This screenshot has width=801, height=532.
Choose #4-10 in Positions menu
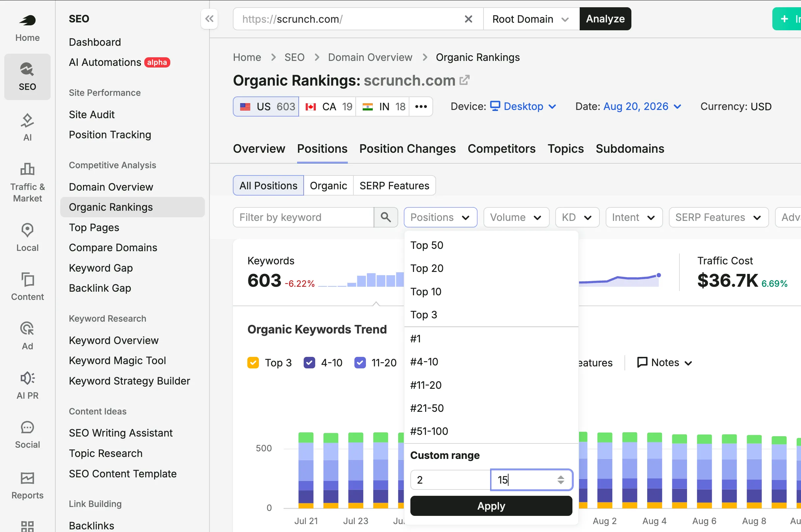point(491,362)
